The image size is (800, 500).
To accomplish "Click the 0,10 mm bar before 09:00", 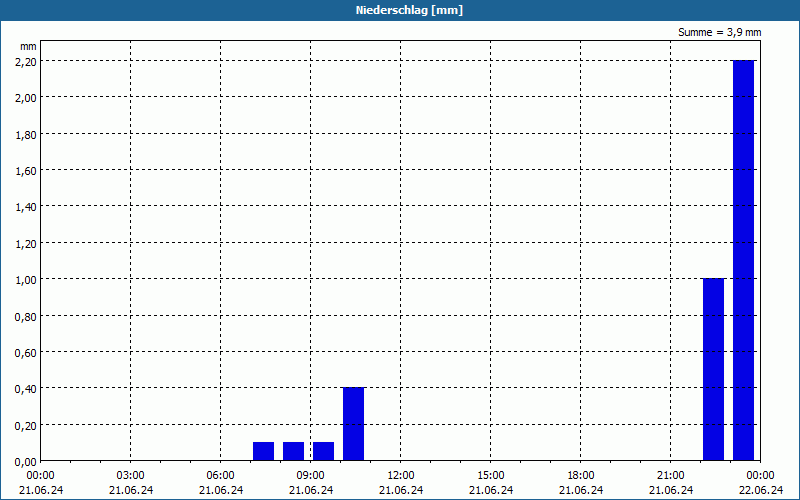I will coord(293,452).
